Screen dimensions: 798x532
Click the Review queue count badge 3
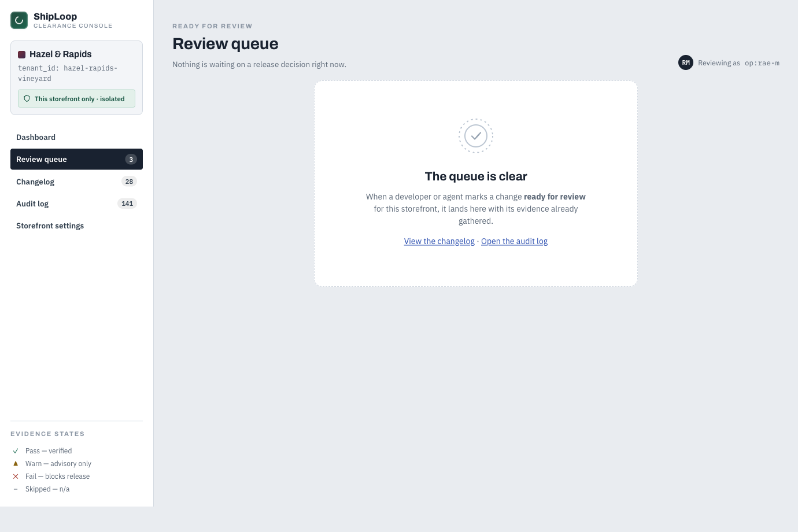coord(131,160)
